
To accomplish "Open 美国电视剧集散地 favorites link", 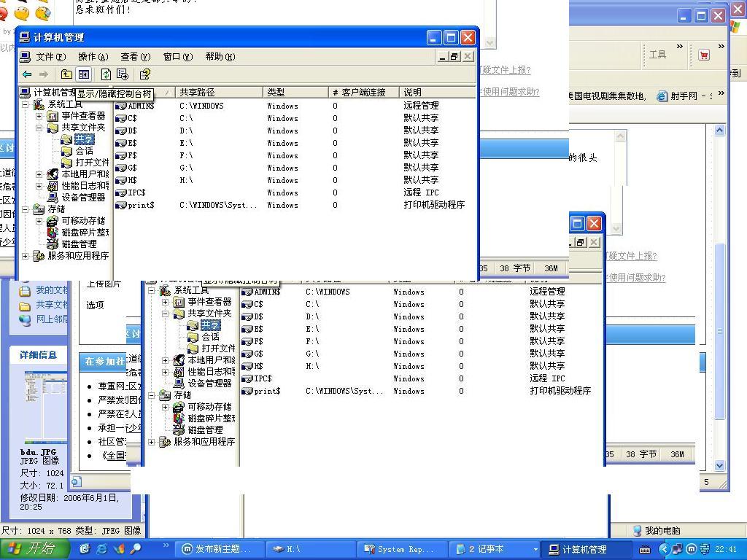I will (608, 96).
